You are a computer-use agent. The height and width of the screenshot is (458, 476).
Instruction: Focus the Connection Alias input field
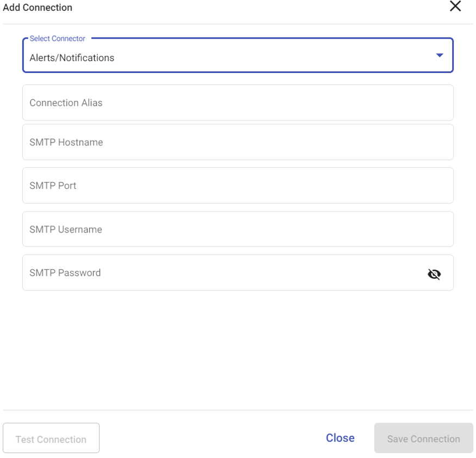coord(238,103)
